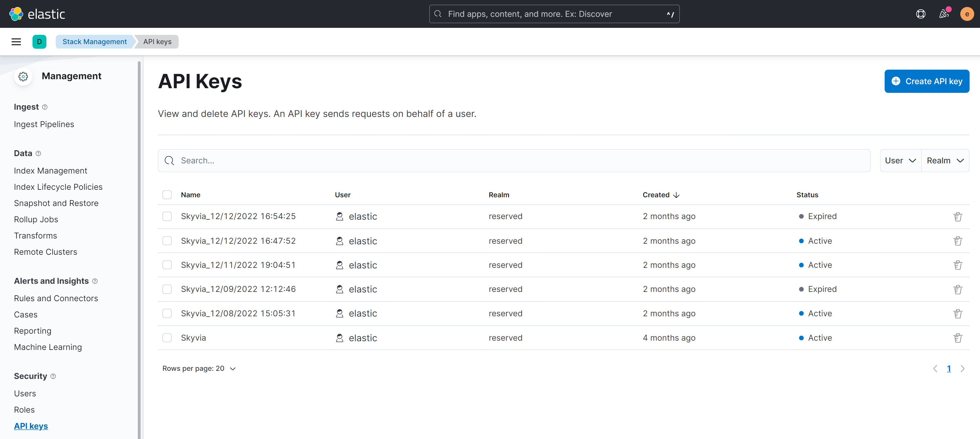The image size is (980, 439).
Task: Focus the API keys Search field
Action: click(514, 161)
